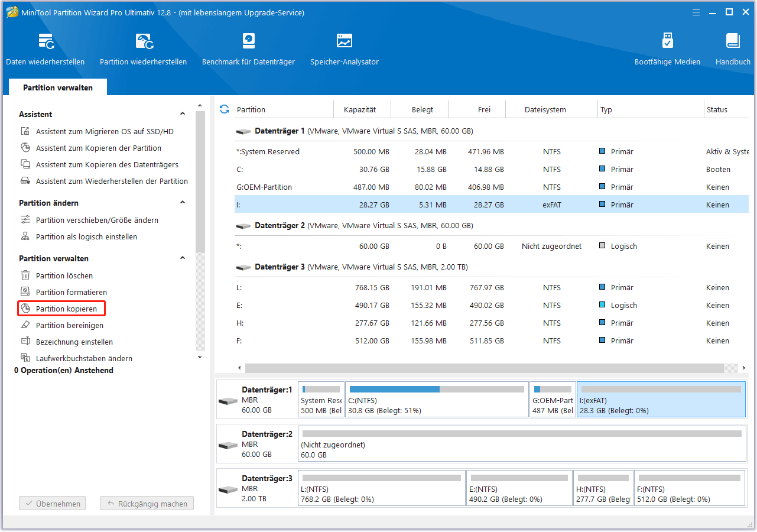Screen dimensions: 757x532
Task: Sort by Dateisystem column header
Action: (x=545, y=109)
